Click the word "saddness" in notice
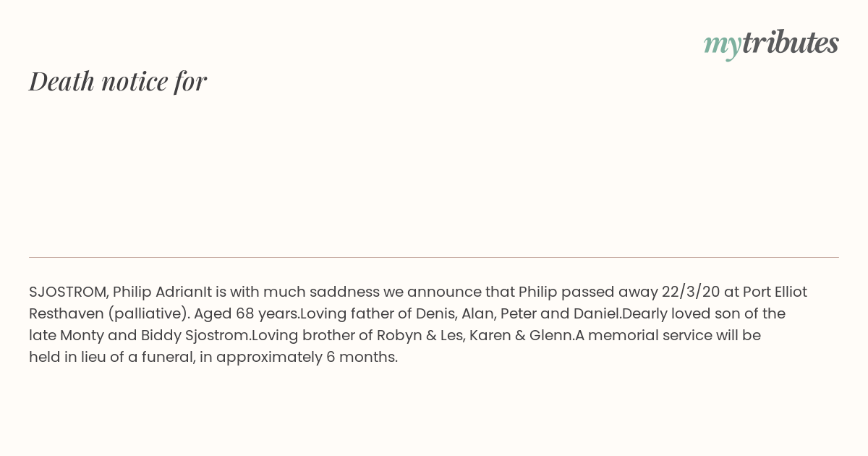Viewport: 868px width, 456px height. tap(344, 292)
